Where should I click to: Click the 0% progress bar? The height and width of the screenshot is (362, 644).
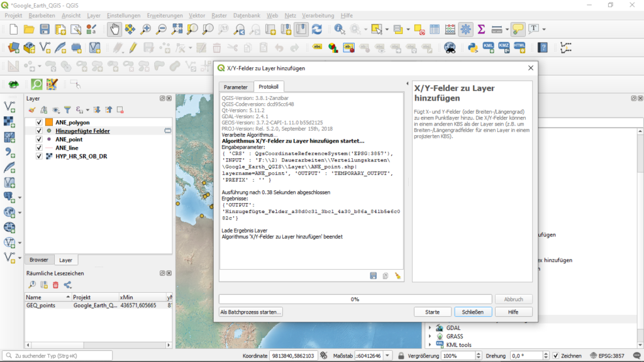pyautogui.click(x=355, y=299)
